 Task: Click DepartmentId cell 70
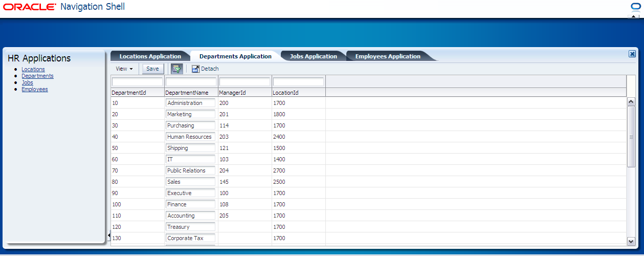click(x=138, y=170)
